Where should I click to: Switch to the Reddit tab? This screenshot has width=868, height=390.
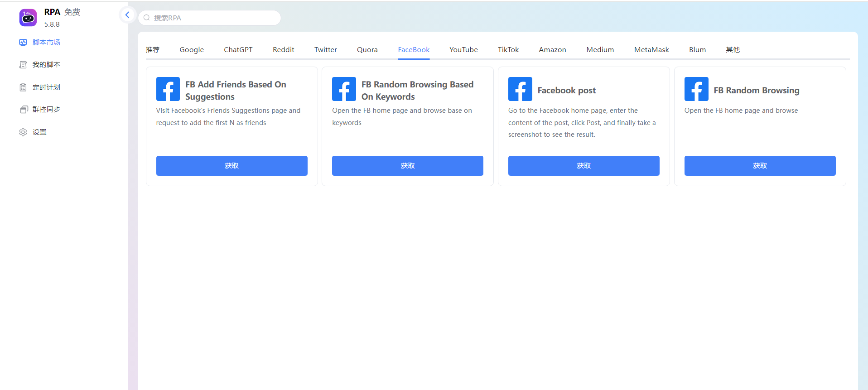[284, 49]
